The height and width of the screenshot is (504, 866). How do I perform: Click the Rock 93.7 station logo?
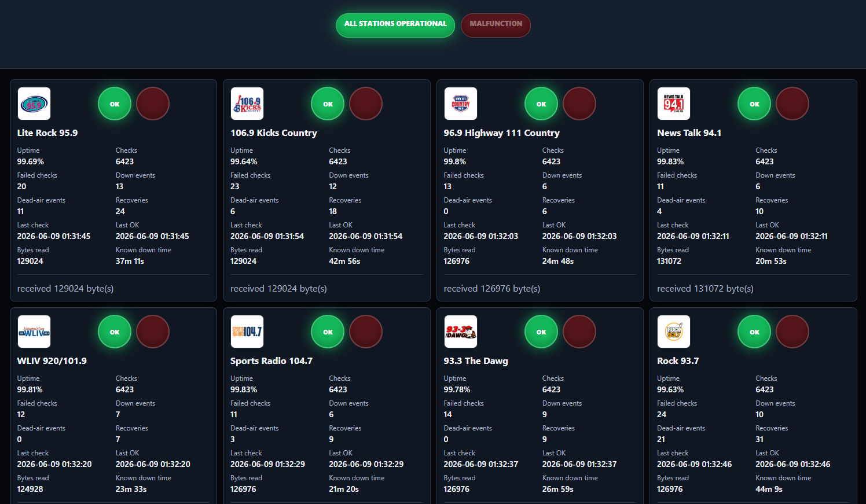pos(674,332)
